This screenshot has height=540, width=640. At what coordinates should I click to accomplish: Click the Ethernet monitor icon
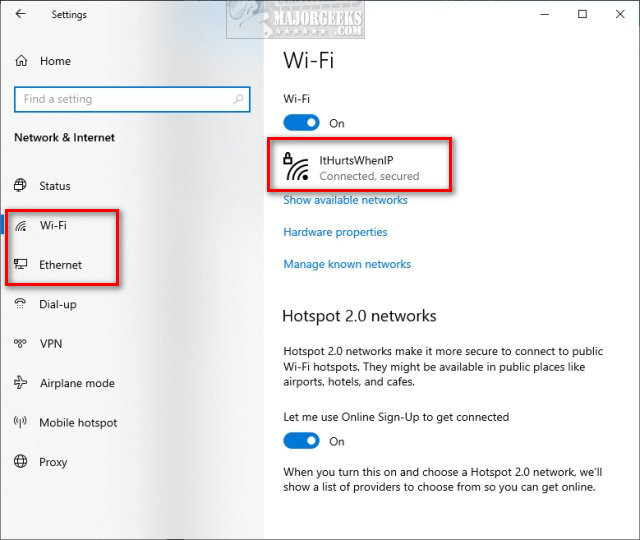click(x=20, y=264)
